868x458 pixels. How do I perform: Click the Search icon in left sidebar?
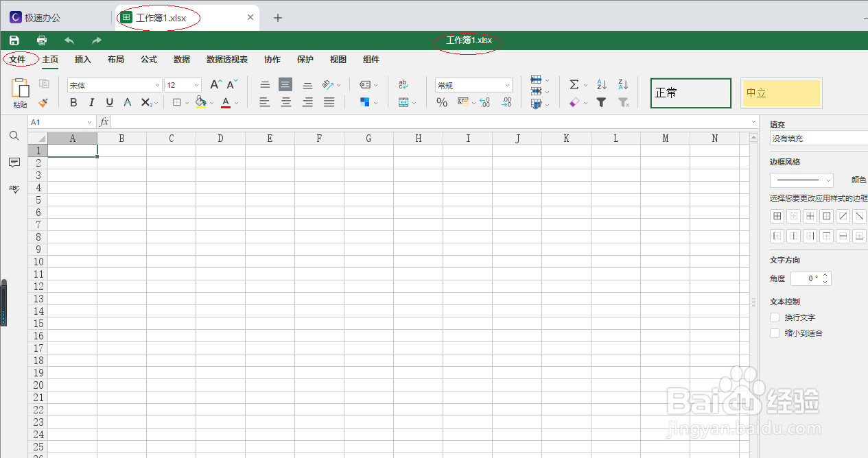tap(14, 136)
